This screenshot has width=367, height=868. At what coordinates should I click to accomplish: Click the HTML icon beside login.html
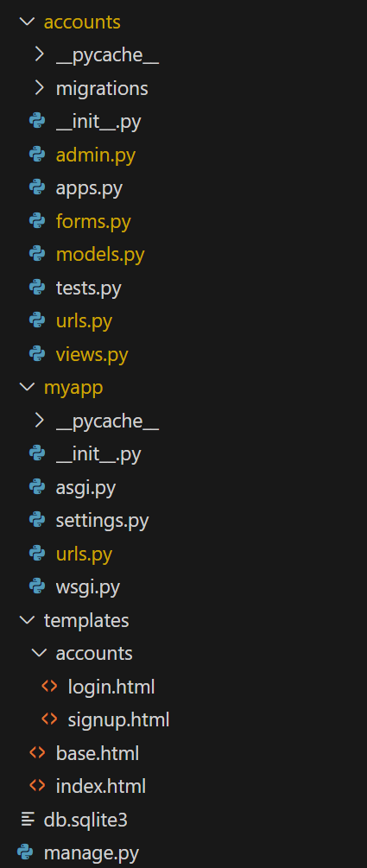click(x=49, y=687)
